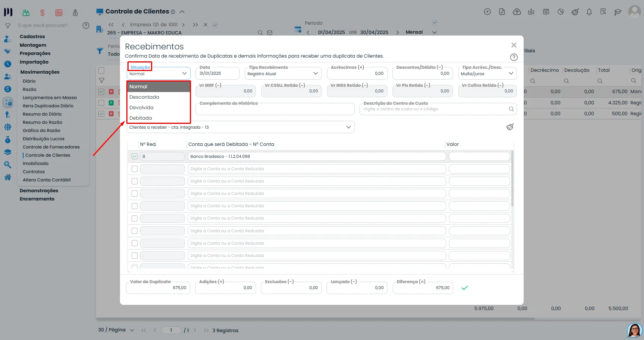The image size is (644, 340).
Task: Click the Banco Bradesco account field
Action: click(x=317, y=156)
